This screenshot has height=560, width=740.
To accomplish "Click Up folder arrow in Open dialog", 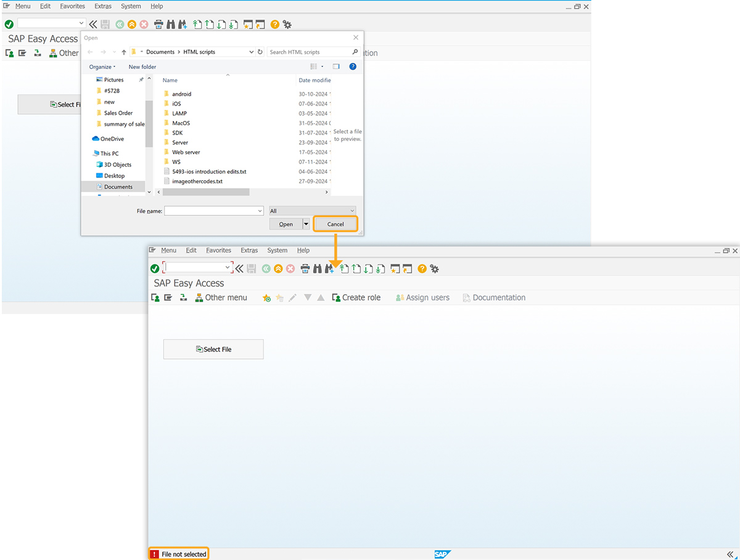I will coord(124,52).
